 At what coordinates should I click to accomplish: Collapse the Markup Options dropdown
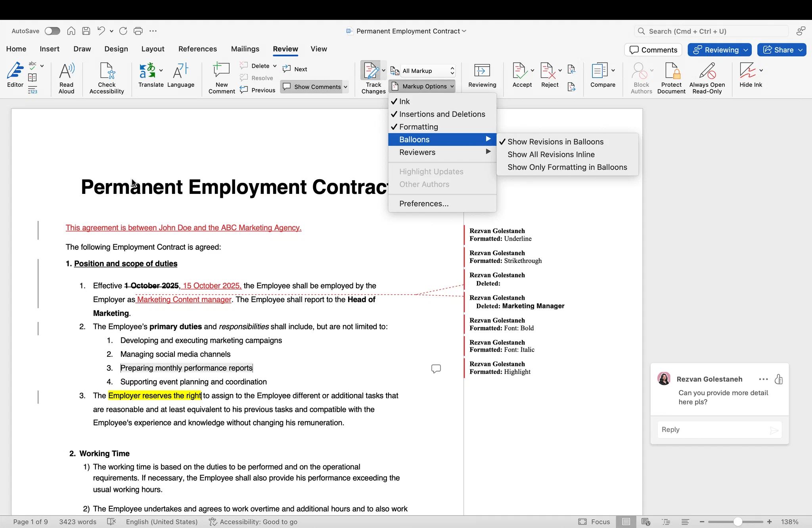point(422,86)
